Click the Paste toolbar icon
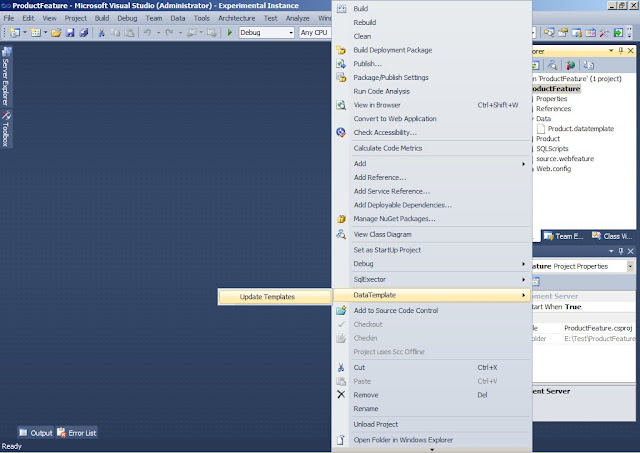The image size is (640, 453). (129, 33)
